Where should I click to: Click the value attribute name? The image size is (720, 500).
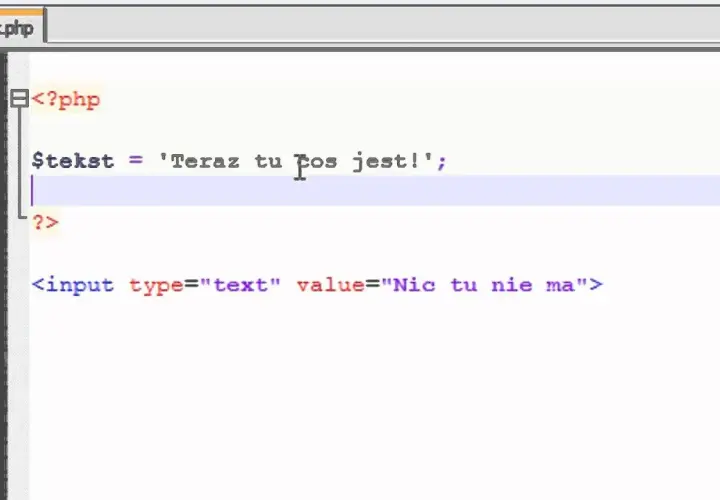click(x=331, y=285)
